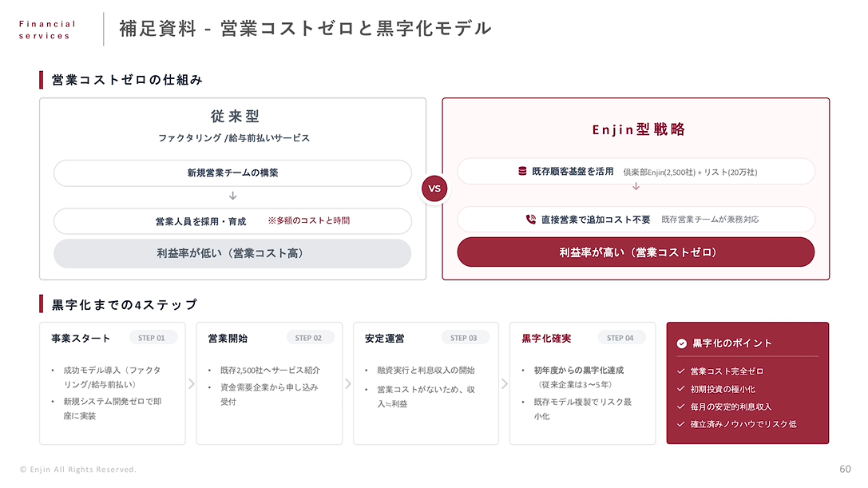This screenshot has width=868, height=488.
Task: Select the STEP 01 badge
Action: tap(152, 338)
